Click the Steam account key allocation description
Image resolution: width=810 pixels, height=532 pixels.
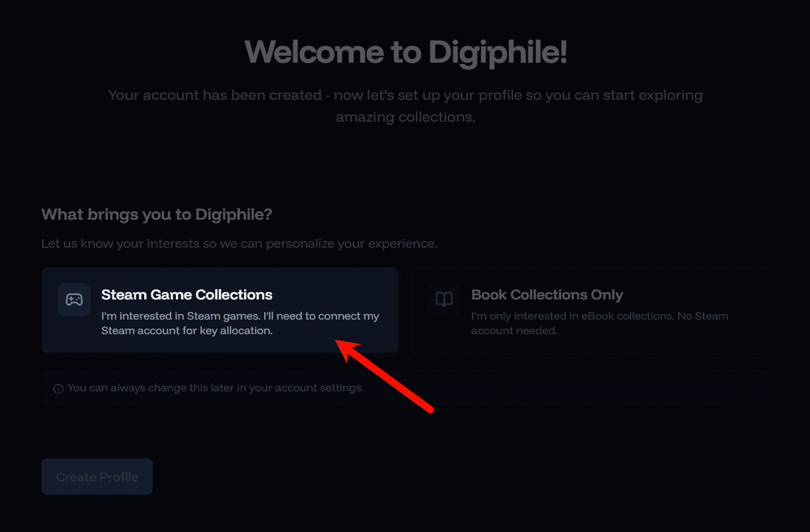pos(240,323)
